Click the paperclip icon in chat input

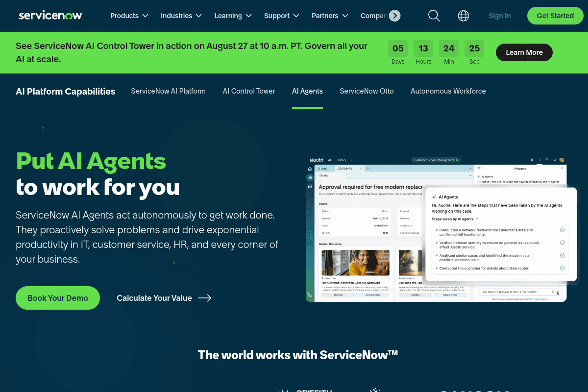[553, 292]
